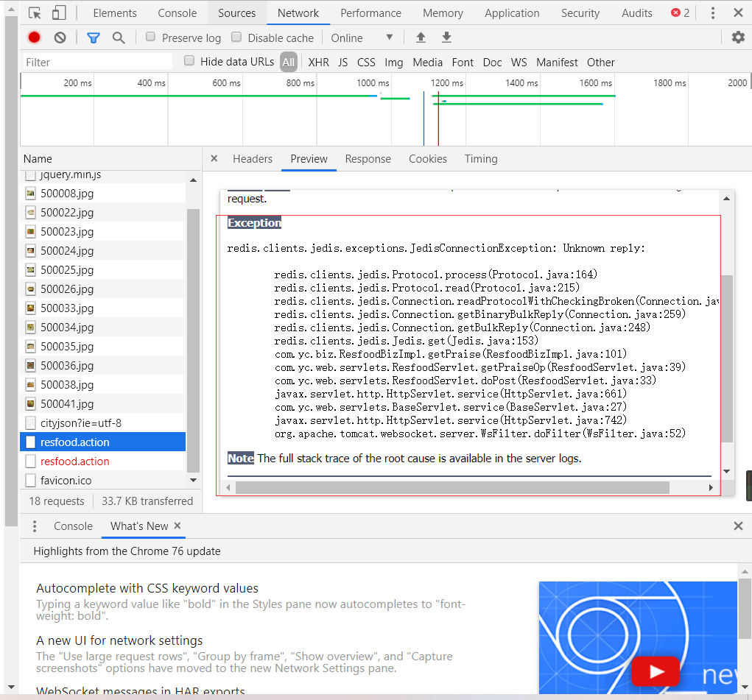Image resolution: width=752 pixels, height=700 pixels.
Task: Close the What's New tab
Action: click(x=178, y=526)
